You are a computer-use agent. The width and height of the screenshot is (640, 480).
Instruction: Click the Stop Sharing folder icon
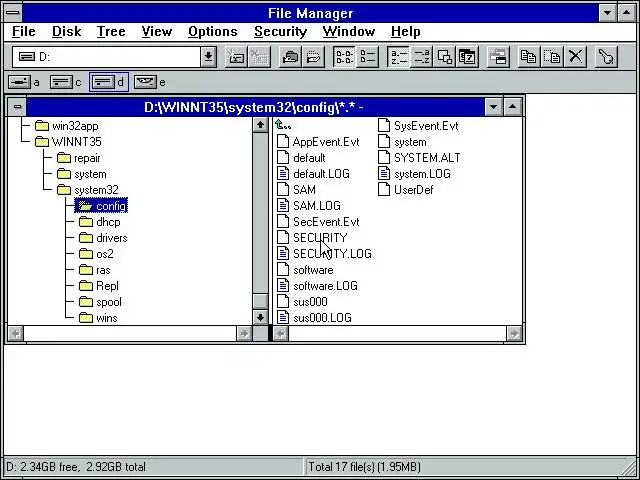(x=313, y=57)
